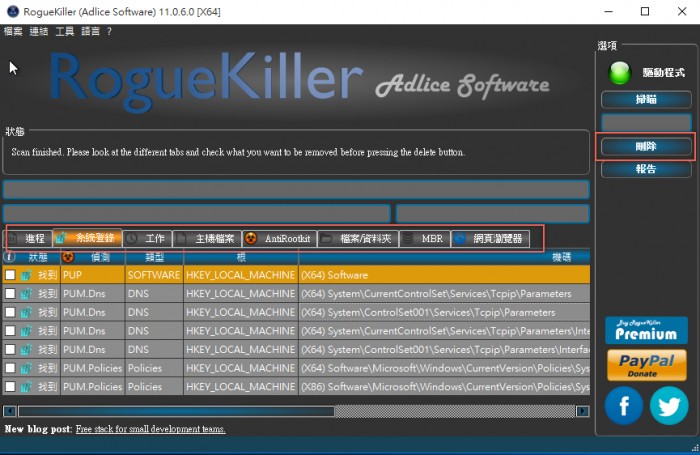Open the 網頁瀏覽器 tab
700x455 pixels.
(490, 238)
